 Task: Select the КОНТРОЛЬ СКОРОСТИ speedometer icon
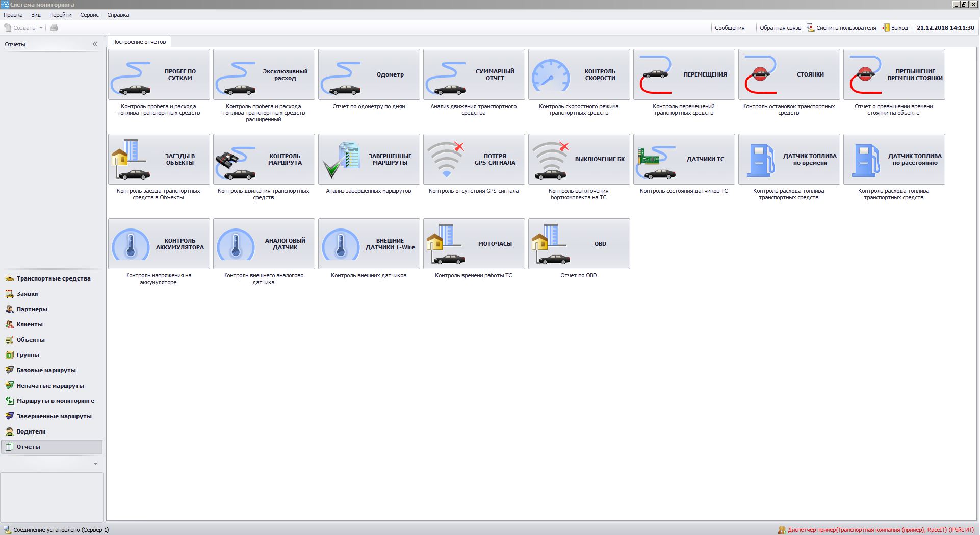(579, 74)
